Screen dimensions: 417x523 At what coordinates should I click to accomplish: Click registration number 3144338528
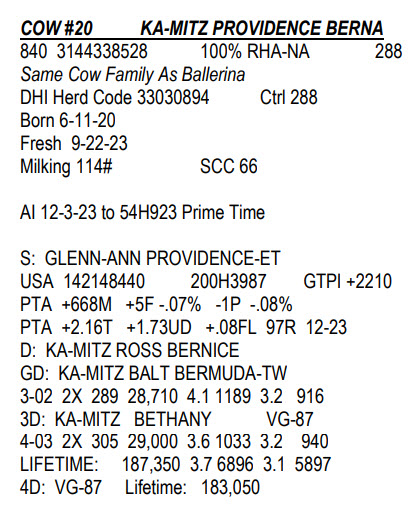[x=102, y=51]
